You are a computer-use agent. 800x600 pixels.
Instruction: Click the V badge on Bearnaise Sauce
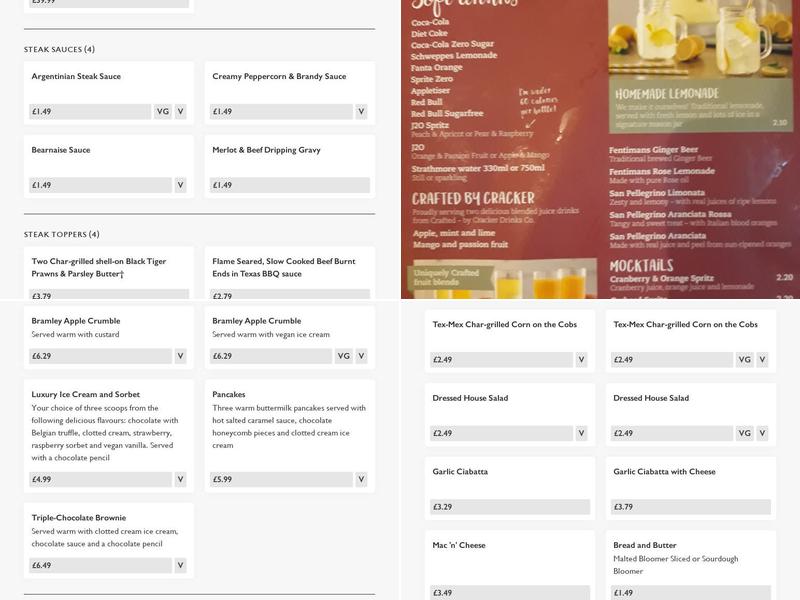180,184
